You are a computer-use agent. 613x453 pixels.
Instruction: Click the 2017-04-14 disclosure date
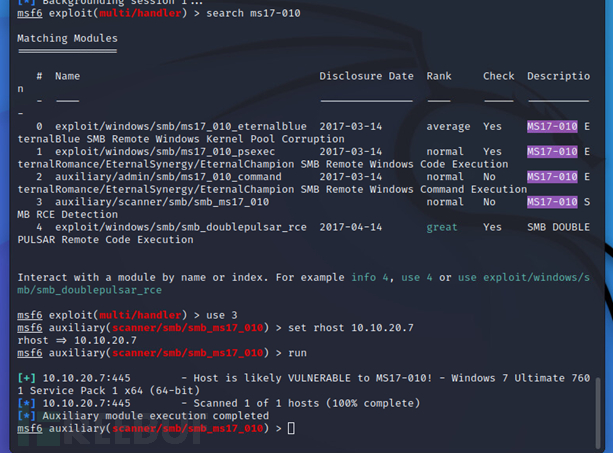point(351,227)
